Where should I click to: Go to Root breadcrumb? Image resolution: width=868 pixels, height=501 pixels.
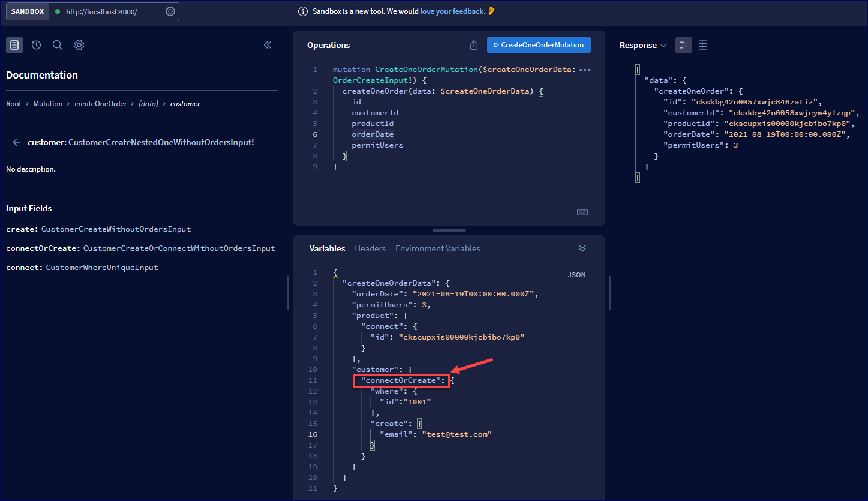[x=14, y=104]
